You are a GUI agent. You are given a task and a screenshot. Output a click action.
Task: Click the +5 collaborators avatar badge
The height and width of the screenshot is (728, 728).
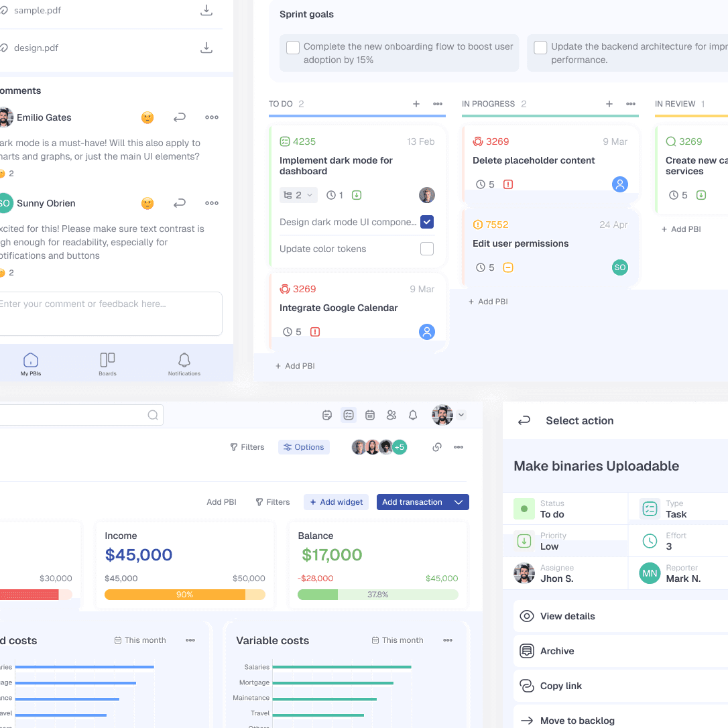[400, 447]
